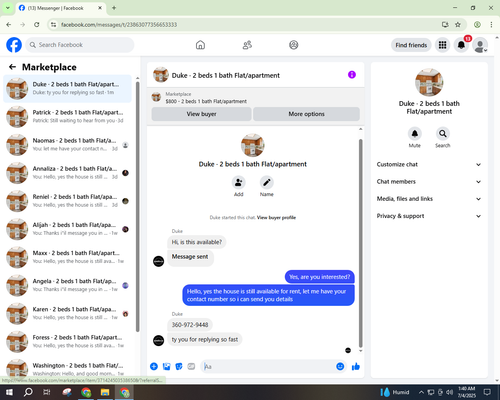Open Windows taskbar search
The width and height of the screenshot is (500, 400).
pos(28,392)
